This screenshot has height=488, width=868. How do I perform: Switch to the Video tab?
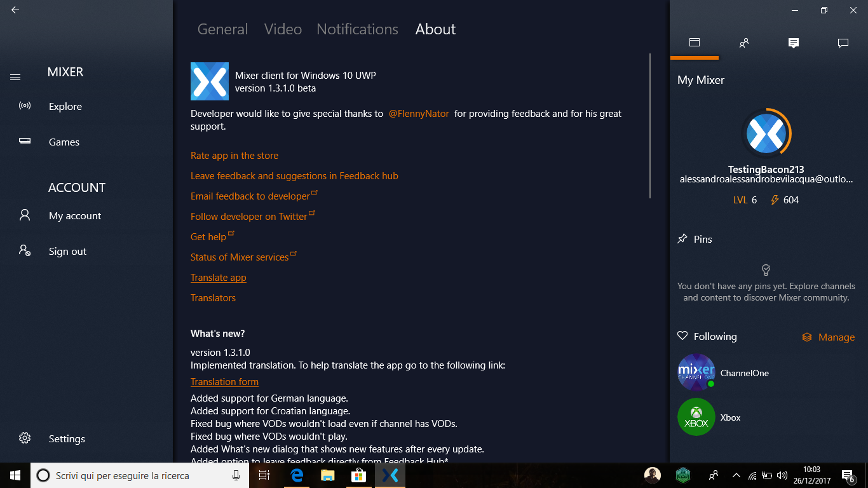pos(283,29)
